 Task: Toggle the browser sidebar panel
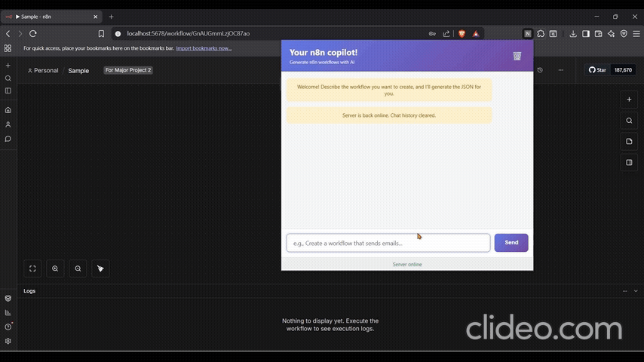tap(586, 34)
